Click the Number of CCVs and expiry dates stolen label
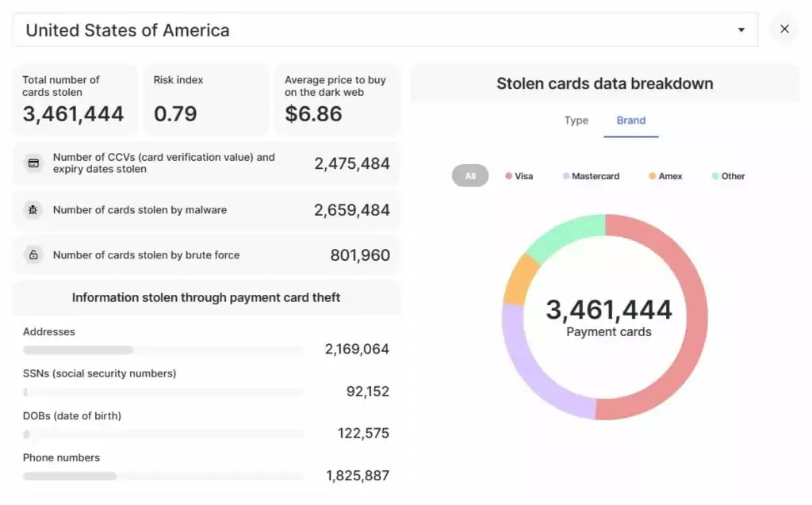The height and width of the screenshot is (505, 812). tap(163, 163)
